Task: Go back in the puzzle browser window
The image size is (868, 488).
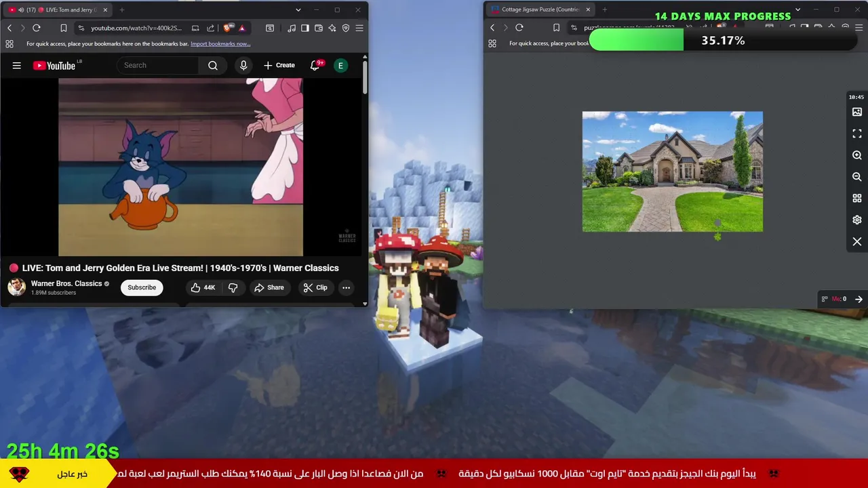Action: coord(492,28)
